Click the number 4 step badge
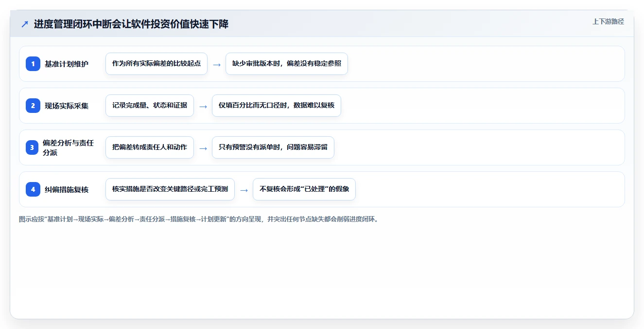Screen dimensions: 644x329 point(33,189)
